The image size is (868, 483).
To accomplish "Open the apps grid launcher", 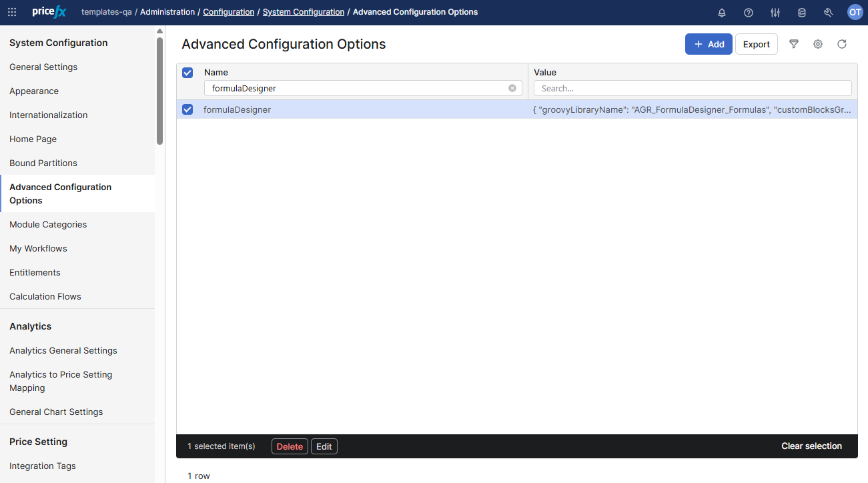I will (12, 12).
